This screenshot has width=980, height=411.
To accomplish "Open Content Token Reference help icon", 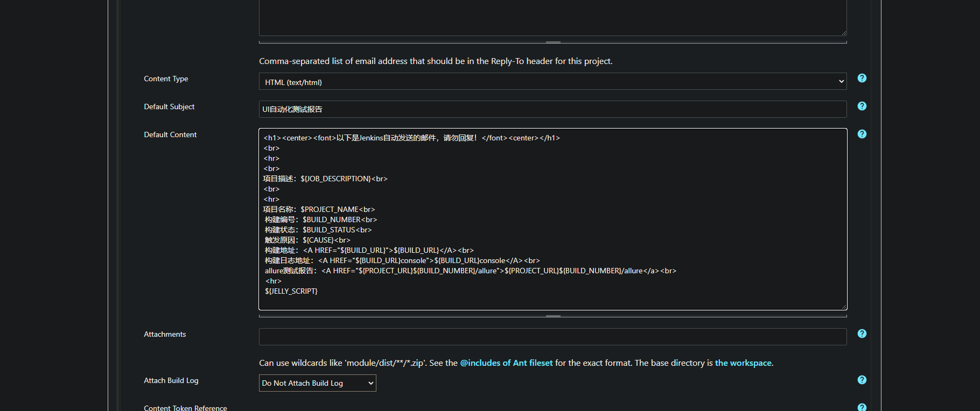I will [x=862, y=407].
